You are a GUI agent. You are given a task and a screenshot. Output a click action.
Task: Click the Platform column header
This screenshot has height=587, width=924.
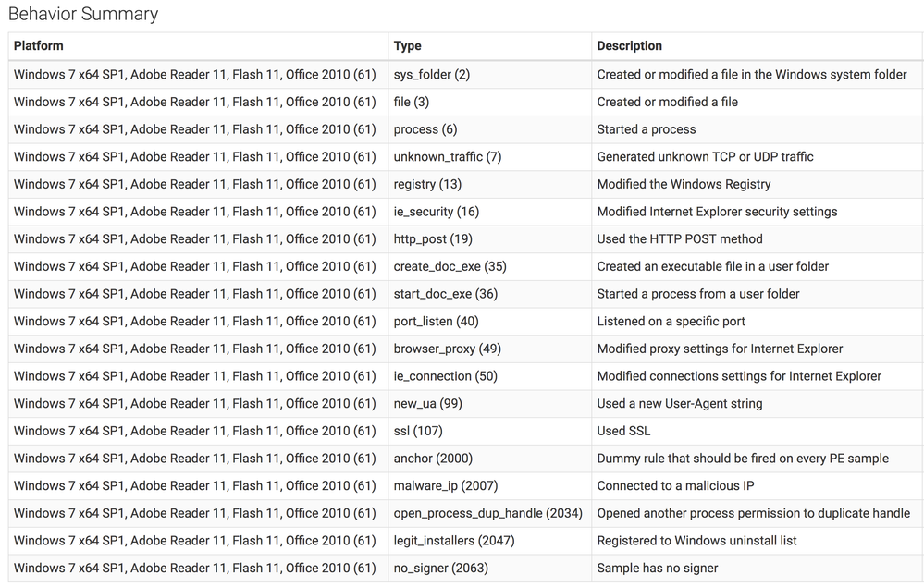[39, 46]
